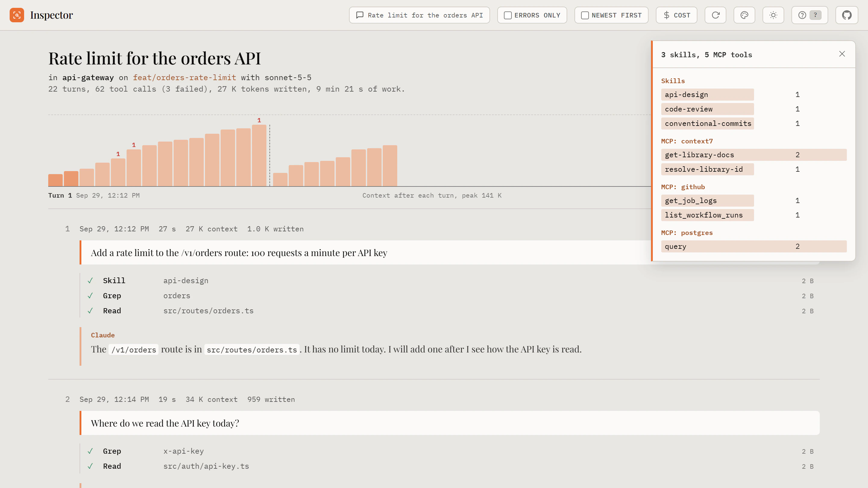Click the 'Context after each turn, peak 141 K' caption
This screenshot has height=488, width=868.
pyautogui.click(x=432, y=196)
